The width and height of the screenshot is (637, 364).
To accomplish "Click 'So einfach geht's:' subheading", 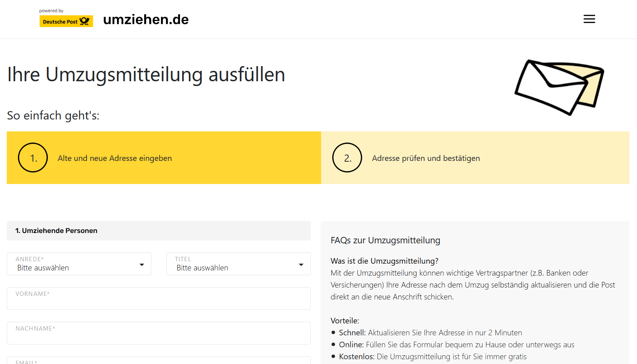I will coord(53,115).
